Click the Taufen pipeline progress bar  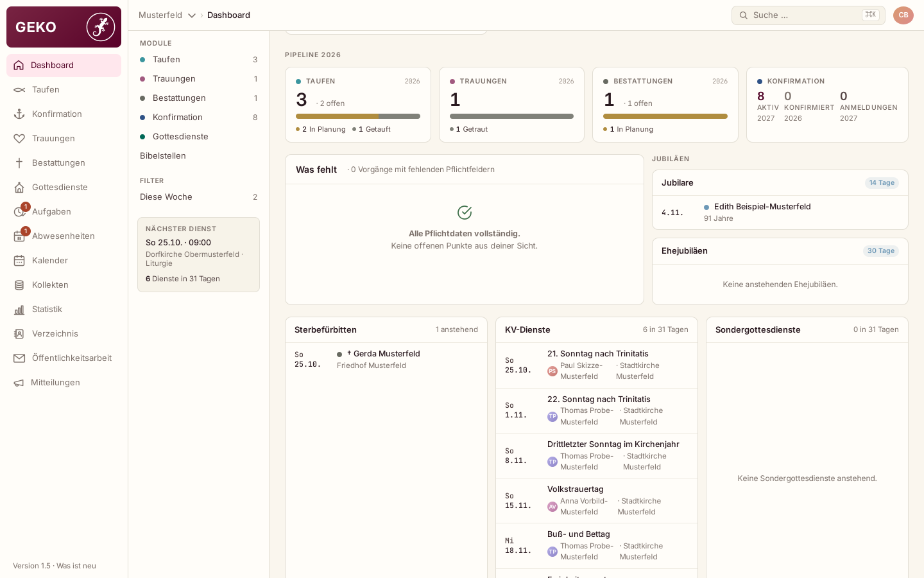358,116
